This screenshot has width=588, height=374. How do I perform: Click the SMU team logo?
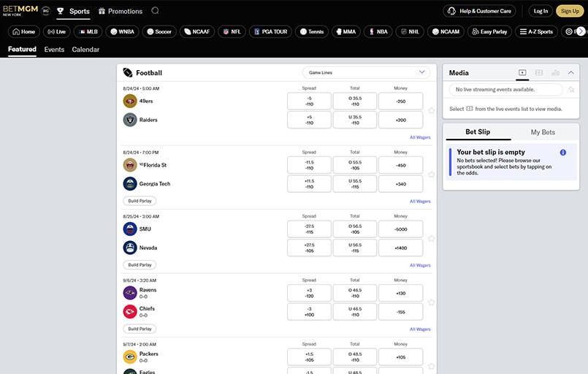coord(130,229)
